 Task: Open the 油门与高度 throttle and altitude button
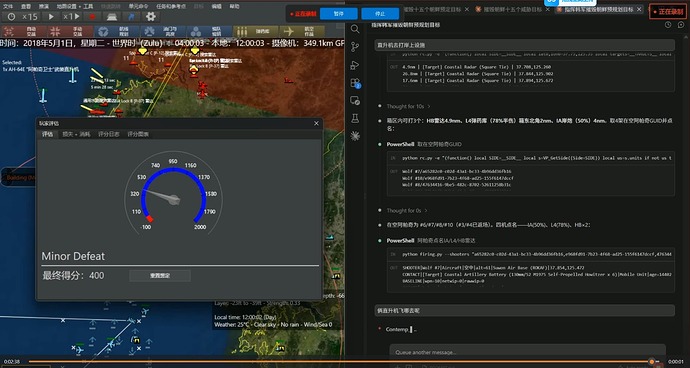tap(162, 31)
